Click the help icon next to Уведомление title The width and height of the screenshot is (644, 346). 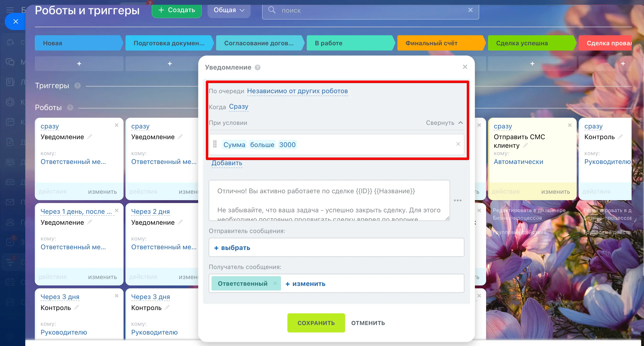tap(258, 67)
